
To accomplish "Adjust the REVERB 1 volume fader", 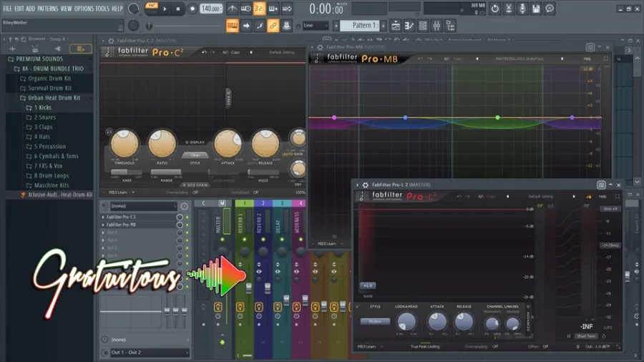I will (249, 288).
